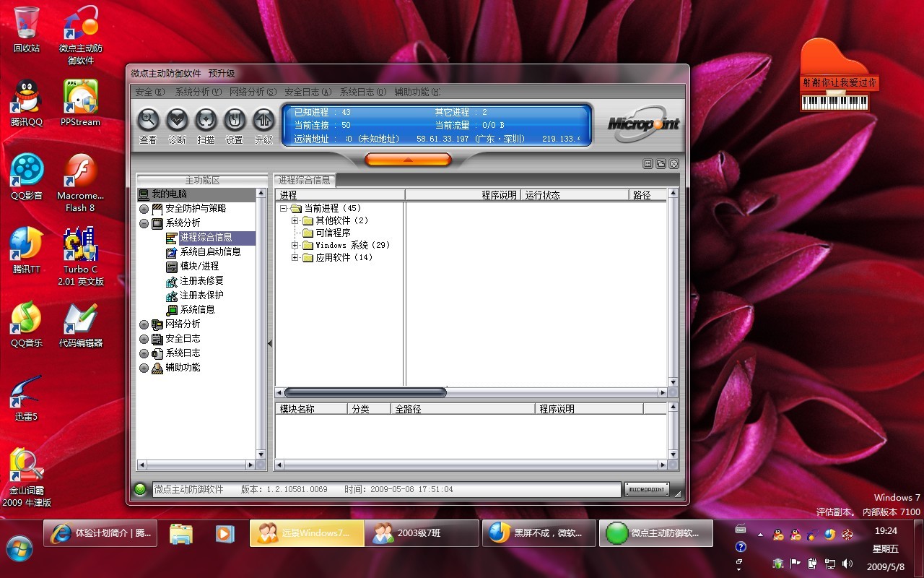Collapse the 当前进程 (45) node
This screenshot has width=924, height=578.
coord(284,208)
